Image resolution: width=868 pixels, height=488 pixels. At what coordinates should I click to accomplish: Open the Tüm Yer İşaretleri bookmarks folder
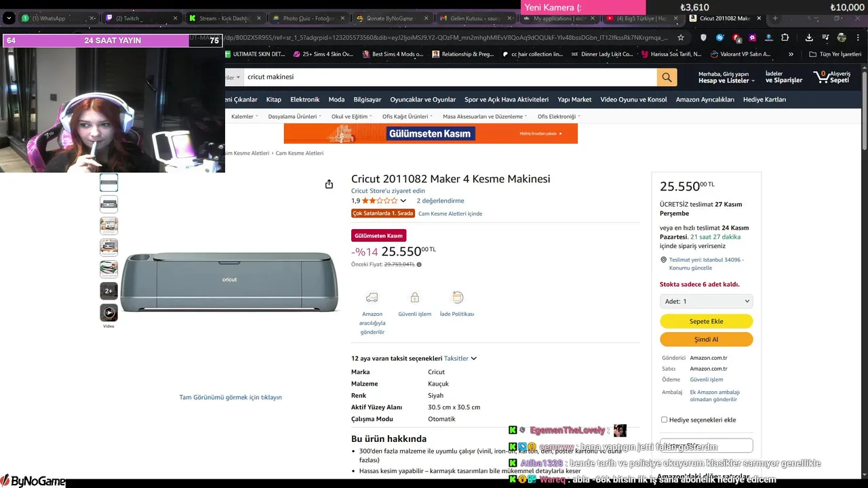tap(835, 54)
